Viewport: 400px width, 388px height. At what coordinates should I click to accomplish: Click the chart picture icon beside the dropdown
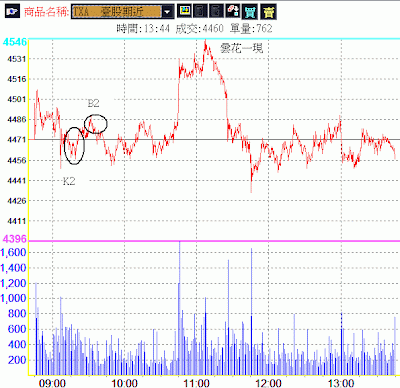click(184, 11)
